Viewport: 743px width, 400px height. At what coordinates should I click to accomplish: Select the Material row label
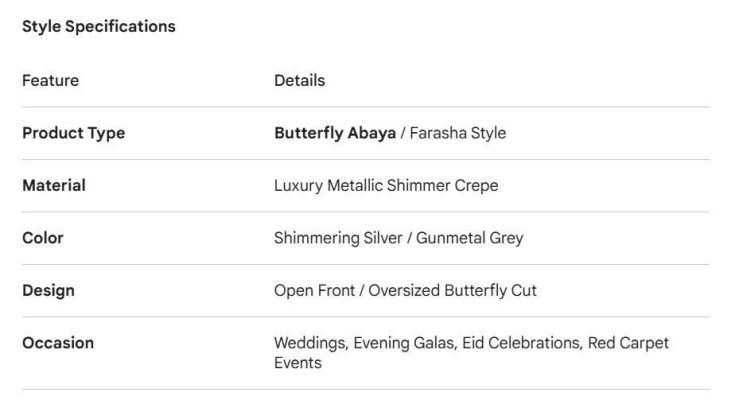coord(54,185)
